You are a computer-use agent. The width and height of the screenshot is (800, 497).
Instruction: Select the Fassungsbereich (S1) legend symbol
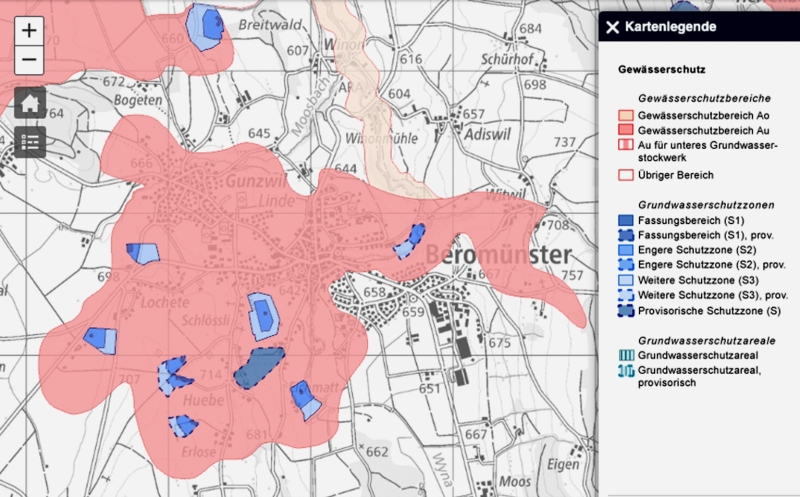626,219
